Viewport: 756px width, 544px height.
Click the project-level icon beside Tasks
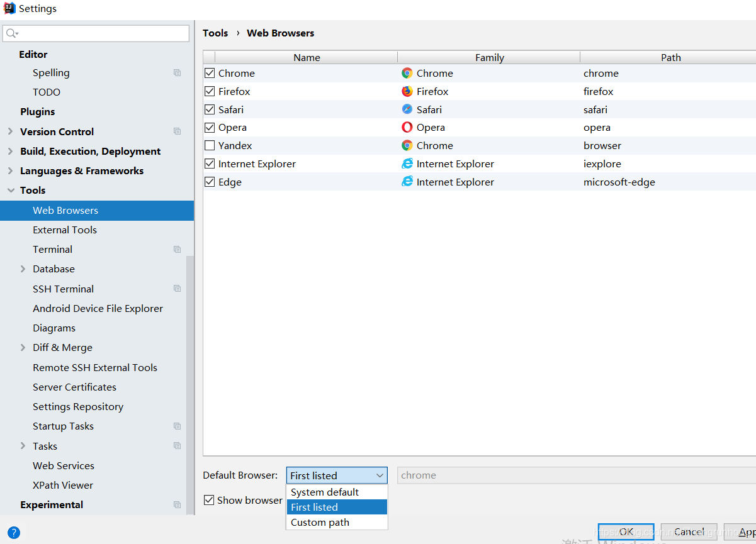(x=177, y=446)
